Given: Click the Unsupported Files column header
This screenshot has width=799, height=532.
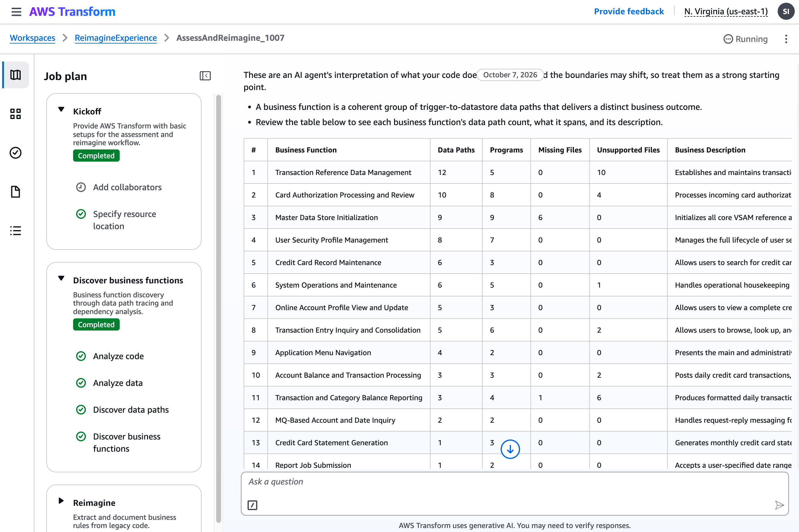Looking at the screenshot, I should (x=628, y=150).
